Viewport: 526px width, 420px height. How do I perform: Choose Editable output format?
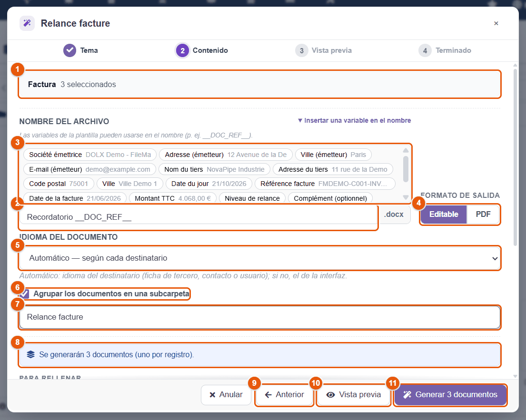[444, 214]
